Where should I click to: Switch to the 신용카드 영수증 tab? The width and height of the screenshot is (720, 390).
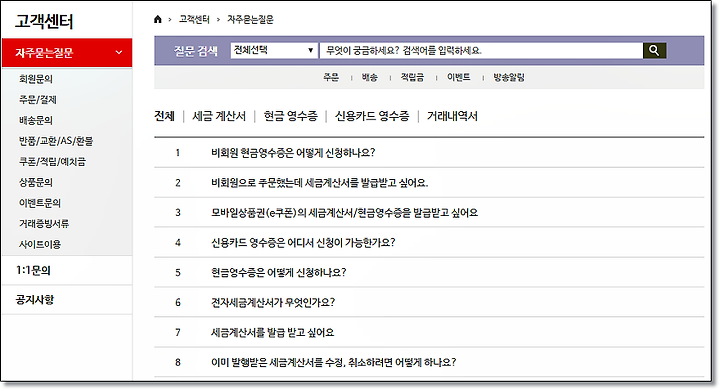point(372,116)
